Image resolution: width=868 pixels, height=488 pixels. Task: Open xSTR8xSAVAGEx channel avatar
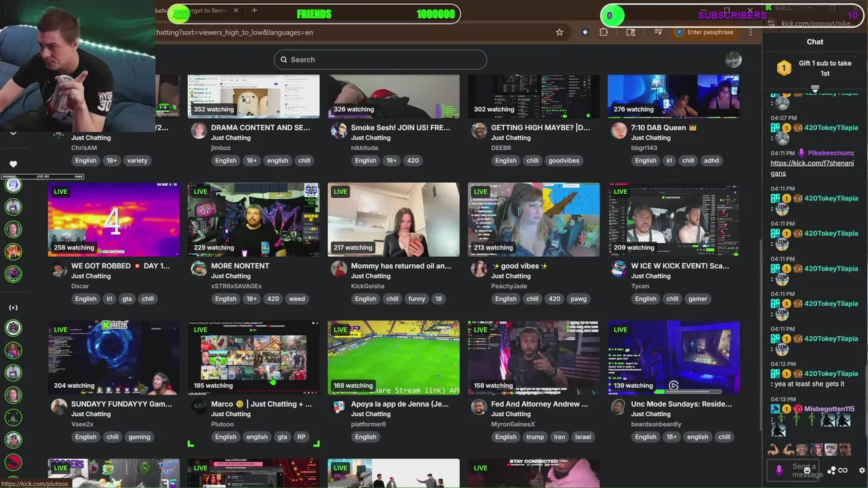point(199,269)
